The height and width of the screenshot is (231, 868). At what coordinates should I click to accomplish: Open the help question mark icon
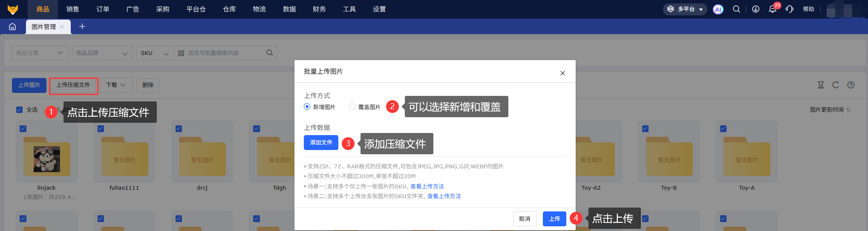(851, 85)
